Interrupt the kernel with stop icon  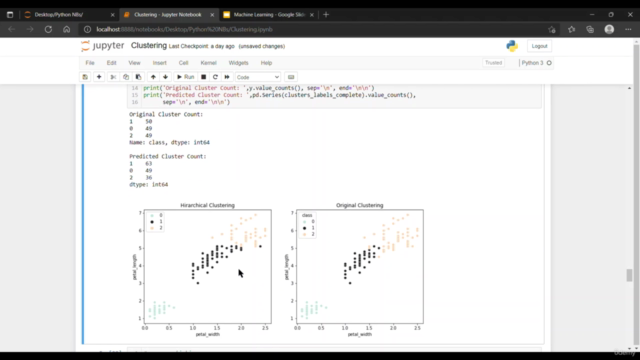pos(203,77)
